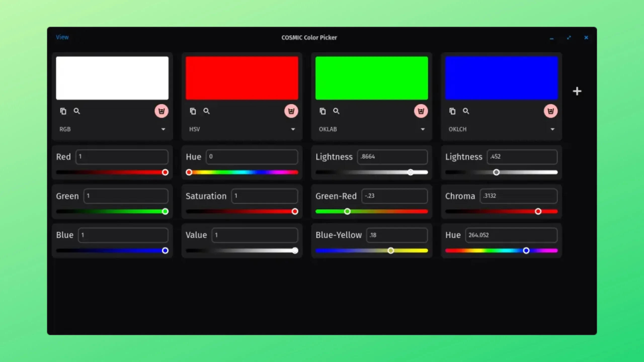Click the magnifier icon on the HSV card
The width and height of the screenshot is (644, 362).
[207, 111]
